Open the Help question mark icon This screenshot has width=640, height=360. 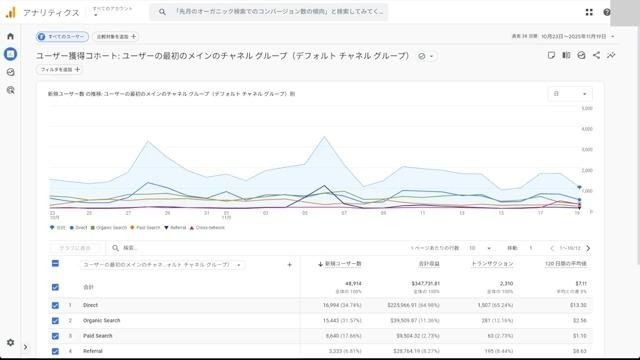(x=607, y=12)
